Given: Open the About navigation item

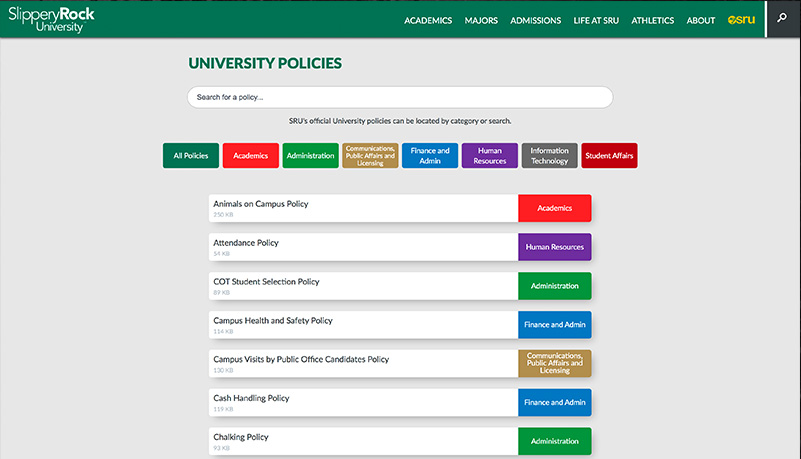Looking at the screenshot, I should [700, 20].
